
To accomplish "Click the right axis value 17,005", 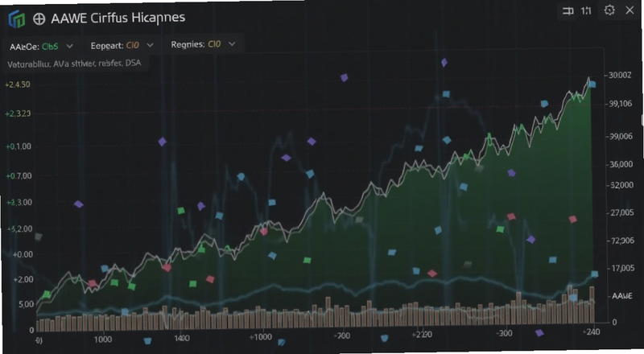I will [622, 268].
